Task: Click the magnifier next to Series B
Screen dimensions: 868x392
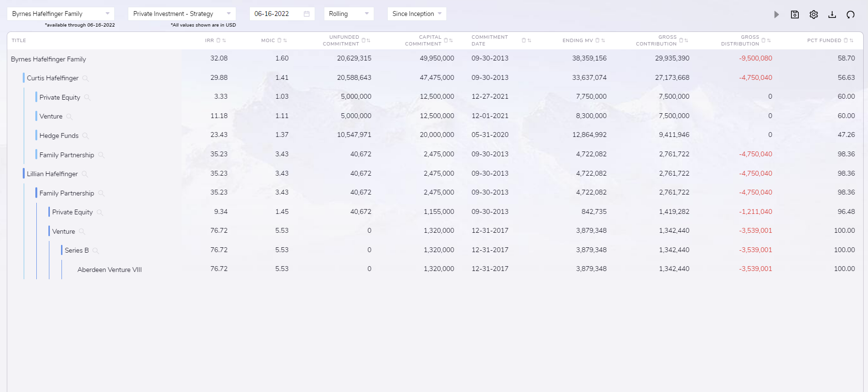Action: [95, 251]
